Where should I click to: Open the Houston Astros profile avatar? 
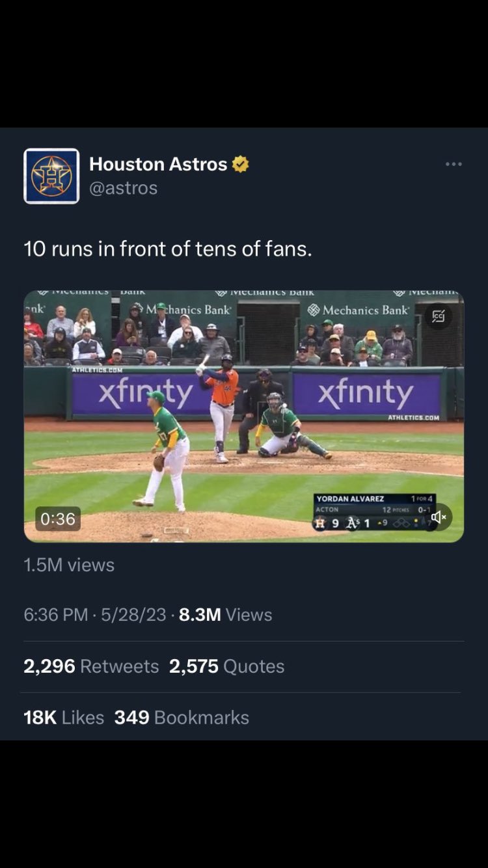[x=51, y=176]
